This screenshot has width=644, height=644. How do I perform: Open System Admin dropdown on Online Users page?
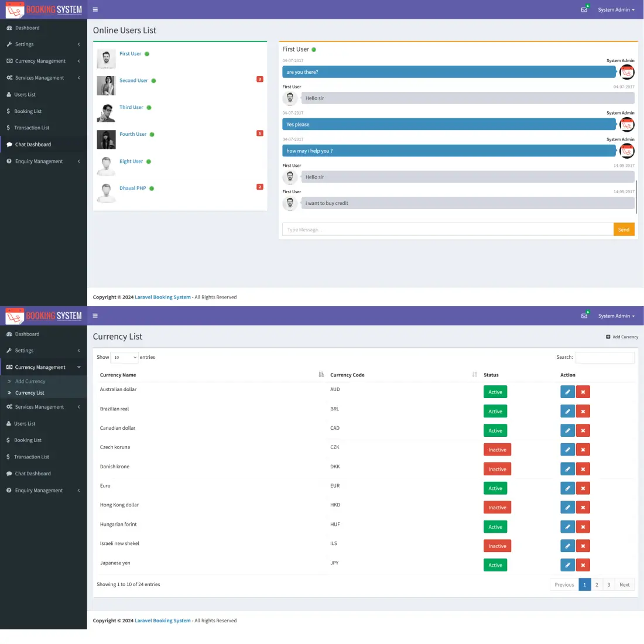pos(616,9)
